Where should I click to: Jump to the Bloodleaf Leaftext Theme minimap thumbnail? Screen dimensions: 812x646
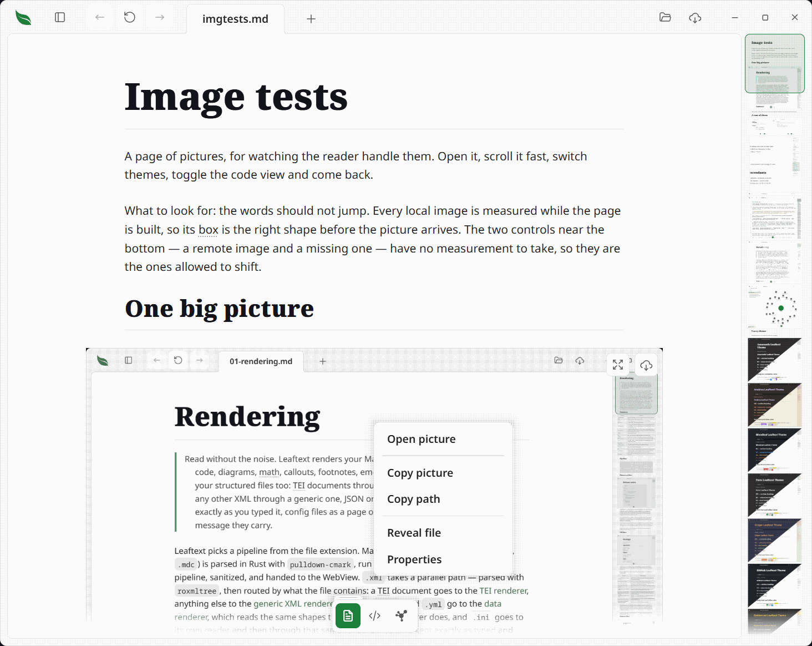774,450
